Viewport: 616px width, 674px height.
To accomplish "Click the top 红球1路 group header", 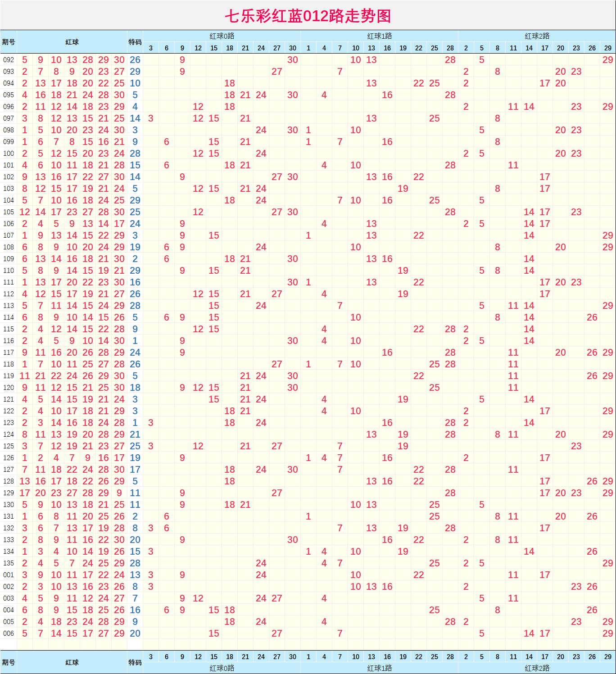I will click(x=380, y=36).
